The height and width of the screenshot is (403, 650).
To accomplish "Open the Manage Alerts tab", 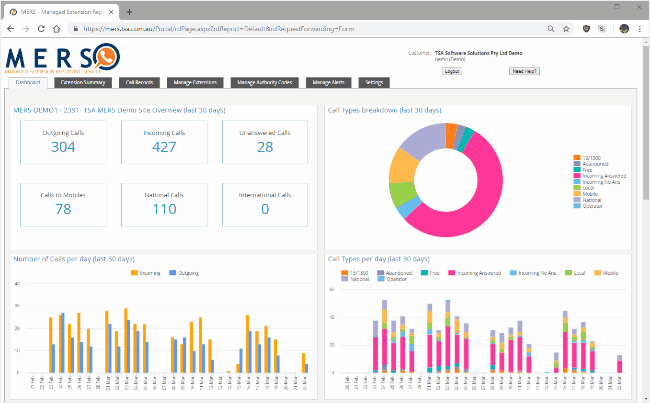I will pos(328,83).
